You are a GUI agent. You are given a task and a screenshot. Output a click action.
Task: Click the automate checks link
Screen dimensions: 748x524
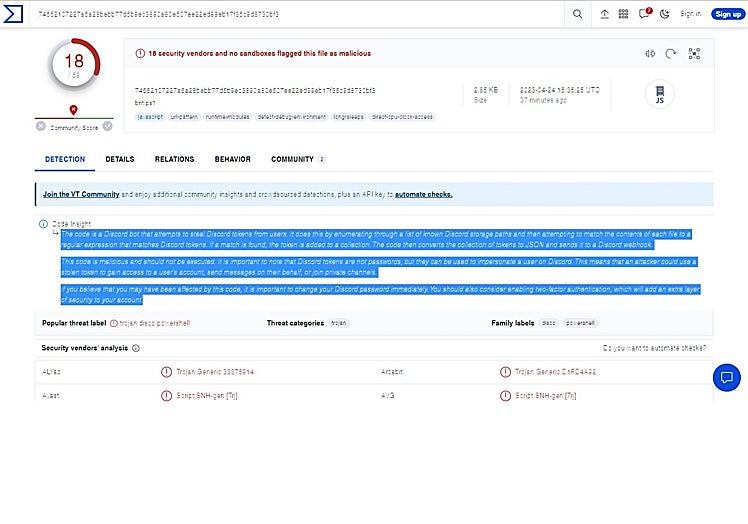424,194
